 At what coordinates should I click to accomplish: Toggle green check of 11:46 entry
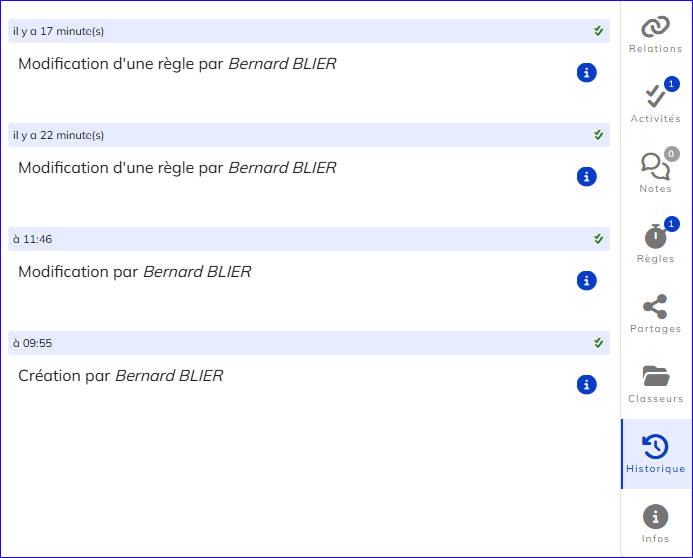[598, 239]
